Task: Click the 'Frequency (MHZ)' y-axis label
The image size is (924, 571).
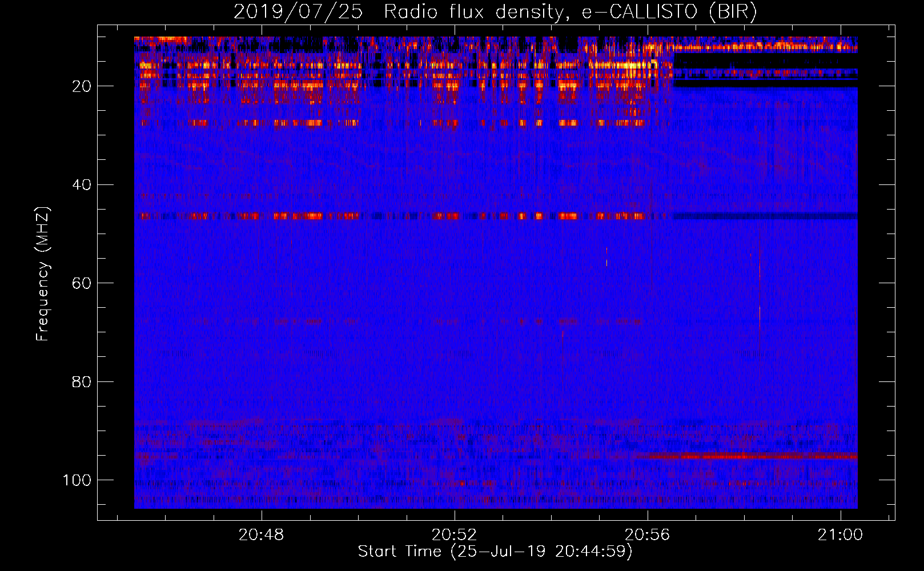Action: coord(43,274)
